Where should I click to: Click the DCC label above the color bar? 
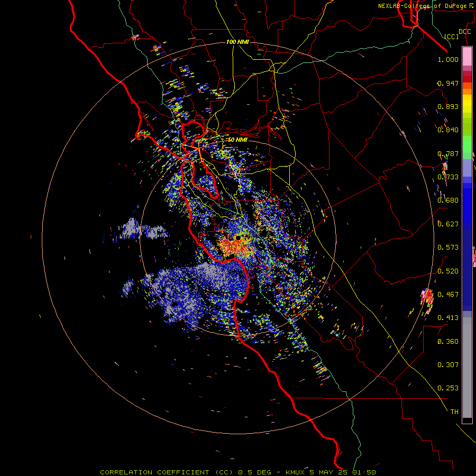(464, 32)
